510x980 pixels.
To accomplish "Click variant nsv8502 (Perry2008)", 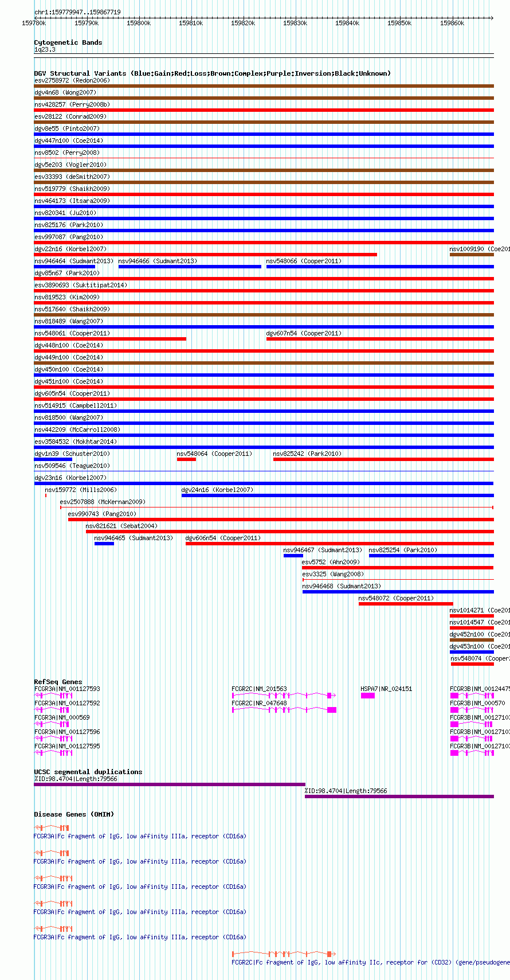I will click(67, 153).
